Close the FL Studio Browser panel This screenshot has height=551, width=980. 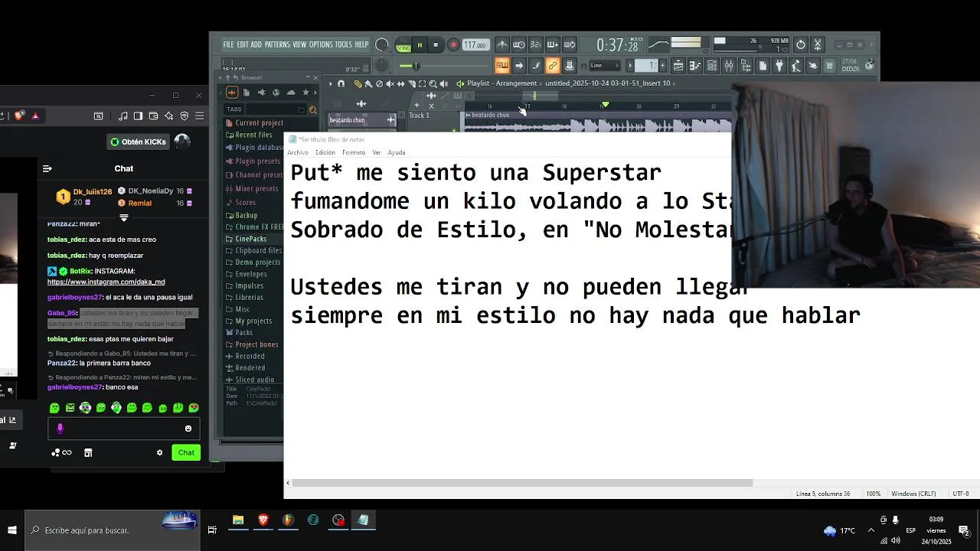click(315, 77)
